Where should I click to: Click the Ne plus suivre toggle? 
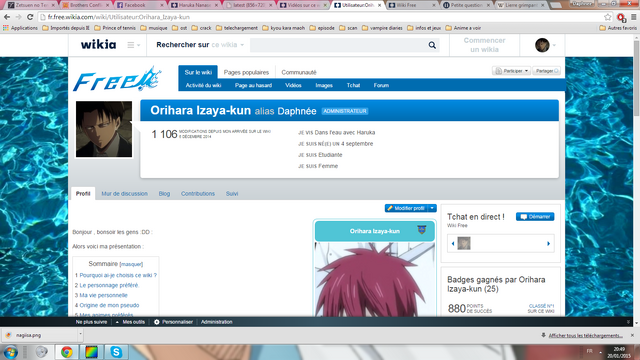91,322
